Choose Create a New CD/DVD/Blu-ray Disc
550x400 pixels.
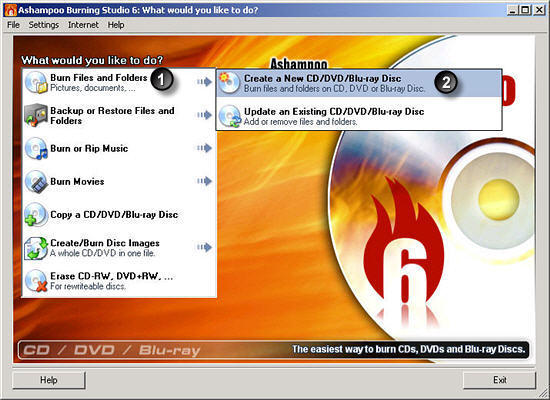[x=358, y=83]
